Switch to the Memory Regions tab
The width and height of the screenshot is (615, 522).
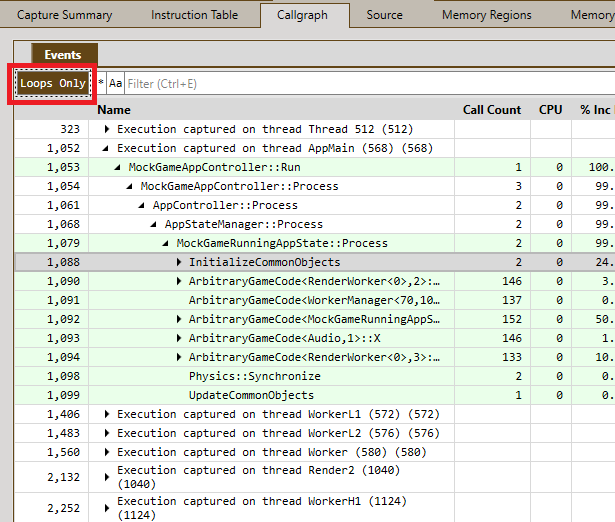point(487,15)
